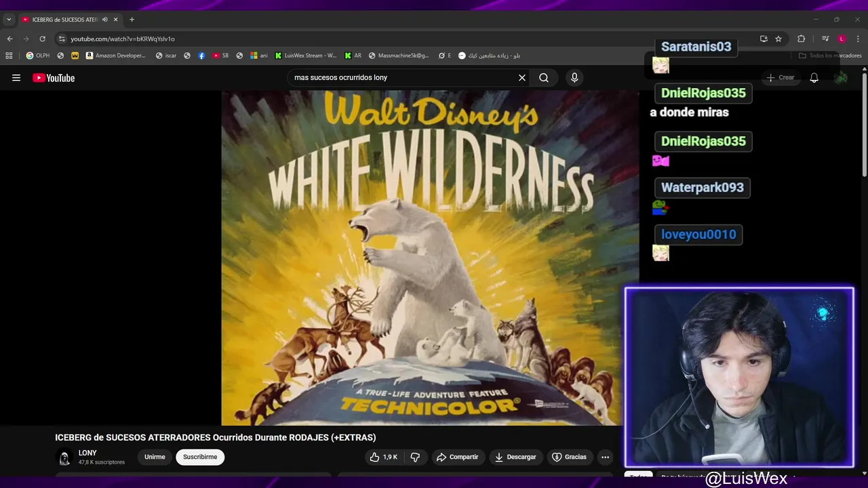The image size is (868, 488).
Task: Click the loveyou0010 chat username
Action: [698, 235]
